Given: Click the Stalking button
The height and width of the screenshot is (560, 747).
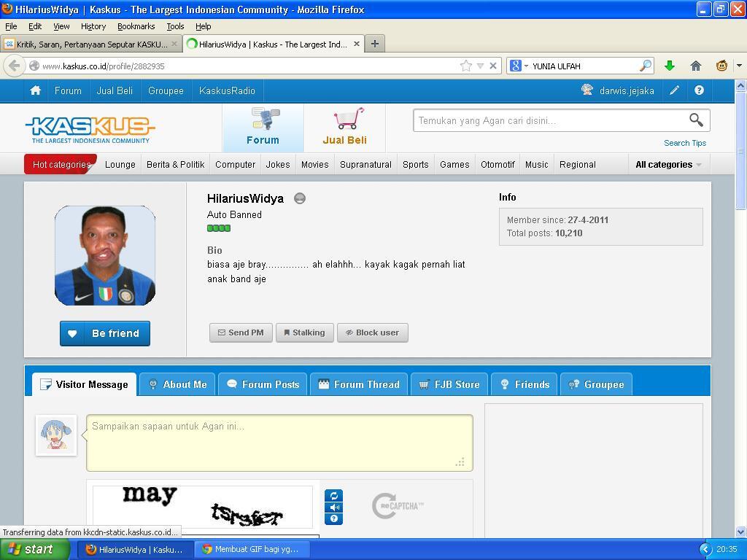Looking at the screenshot, I should point(304,332).
